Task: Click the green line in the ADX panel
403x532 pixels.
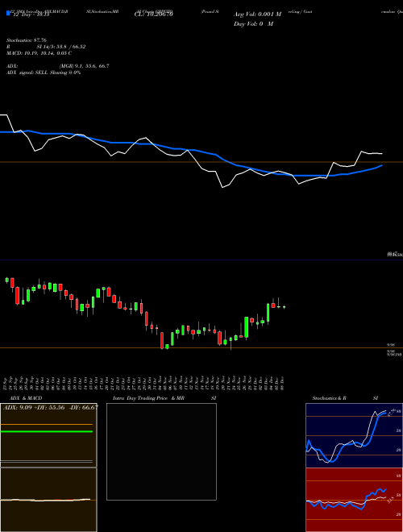Action: pos(47,431)
